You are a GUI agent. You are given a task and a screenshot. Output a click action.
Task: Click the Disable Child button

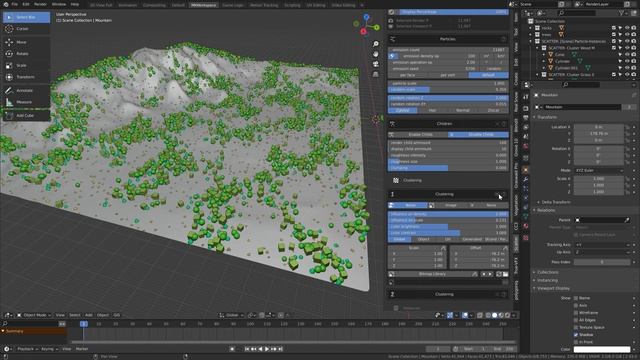[x=478, y=134]
